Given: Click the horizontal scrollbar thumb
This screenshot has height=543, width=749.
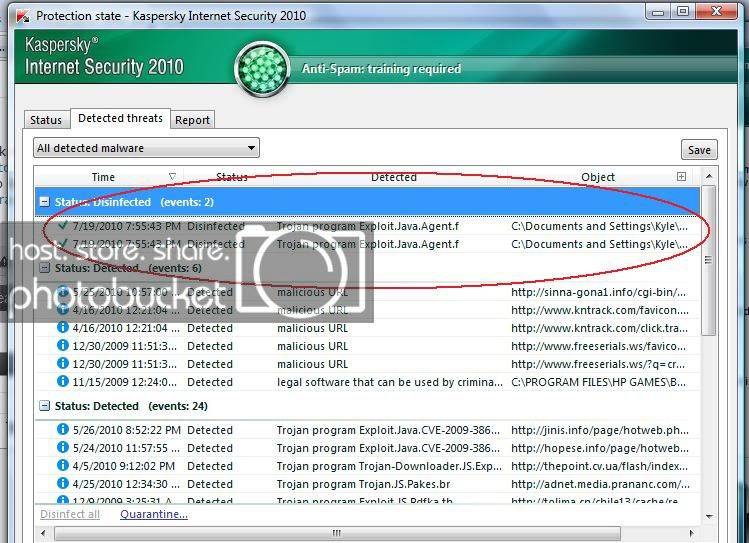Looking at the screenshot, I should tap(337, 533).
